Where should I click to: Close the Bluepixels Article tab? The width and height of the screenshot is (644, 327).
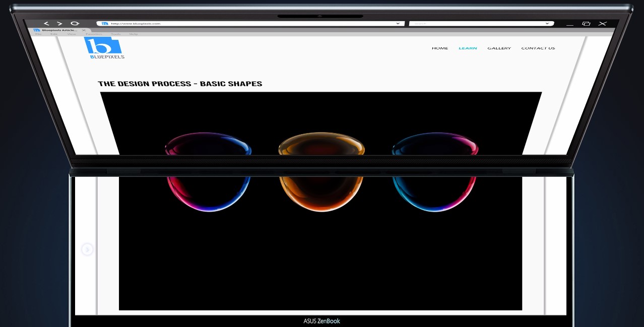coord(84,30)
